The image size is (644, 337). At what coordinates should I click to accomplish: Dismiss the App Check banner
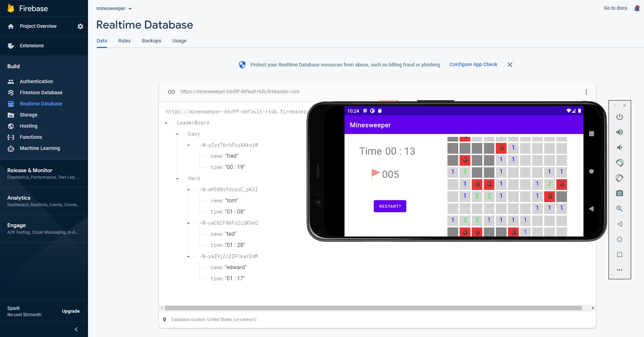510,65
